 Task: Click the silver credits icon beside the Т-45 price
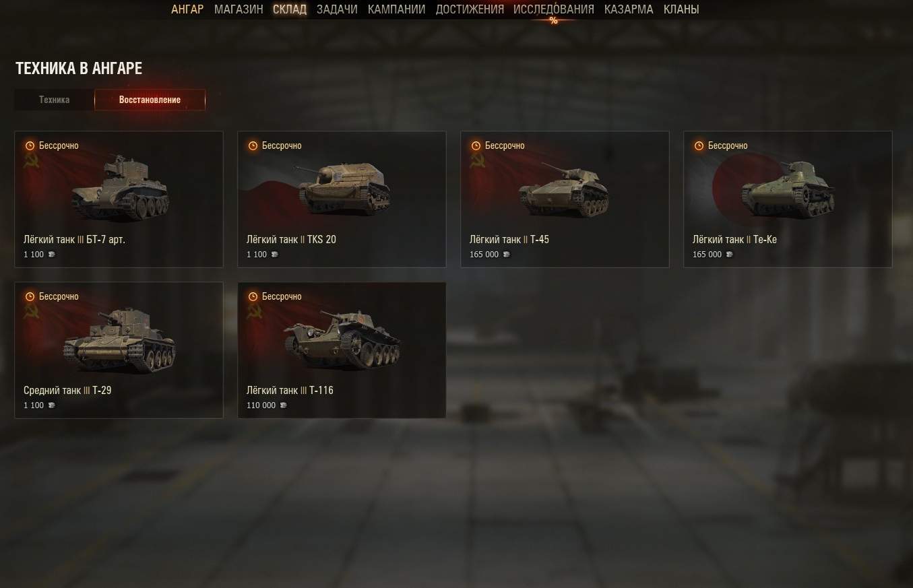point(507,255)
